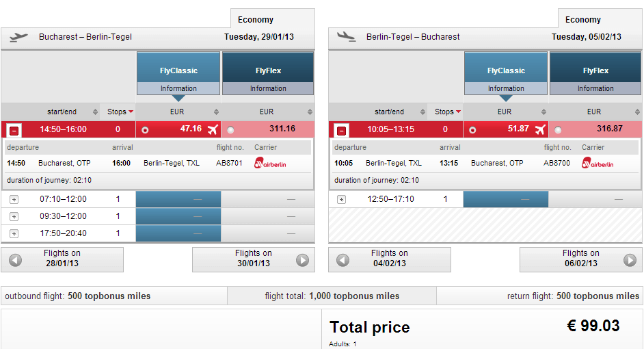The width and height of the screenshot is (644, 349).
Task: Click airberlin carrier logo on flight AB8700
Action: (599, 163)
